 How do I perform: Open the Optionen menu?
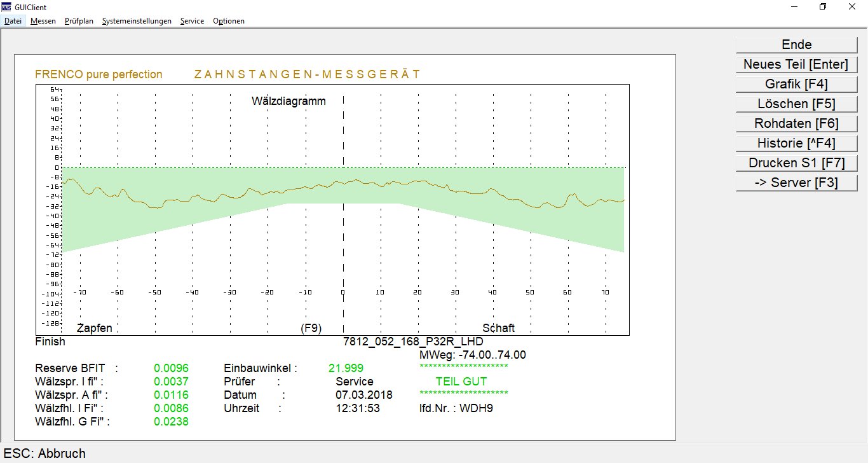click(x=229, y=21)
